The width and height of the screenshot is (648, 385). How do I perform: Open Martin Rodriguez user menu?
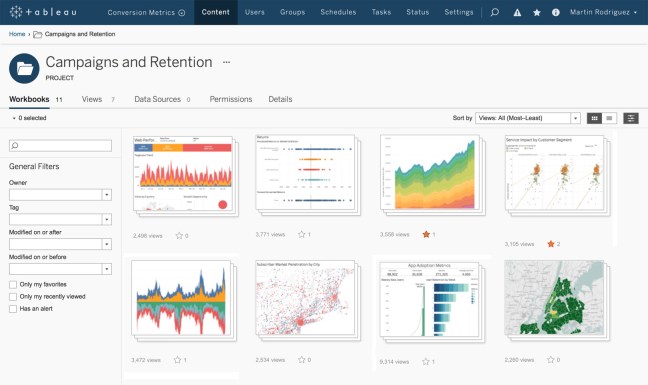pos(603,12)
